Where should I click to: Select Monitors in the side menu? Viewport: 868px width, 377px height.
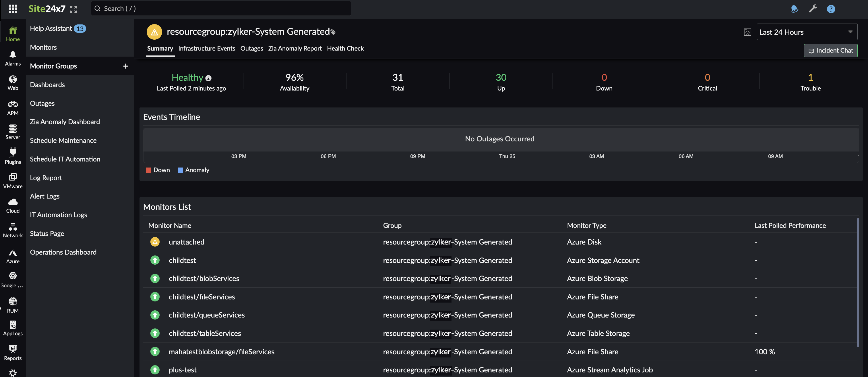(x=43, y=47)
